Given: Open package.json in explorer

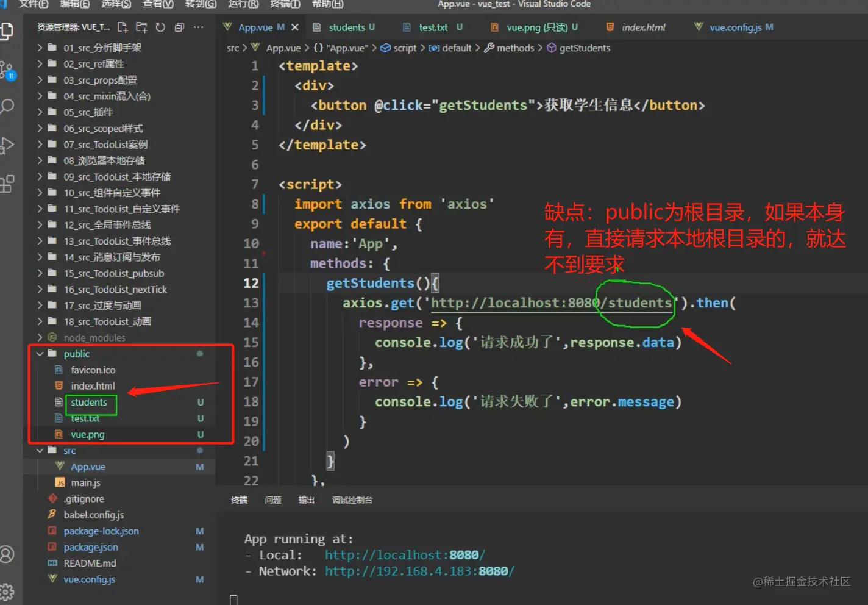Looking at the screenshot, I should [119, 547].
